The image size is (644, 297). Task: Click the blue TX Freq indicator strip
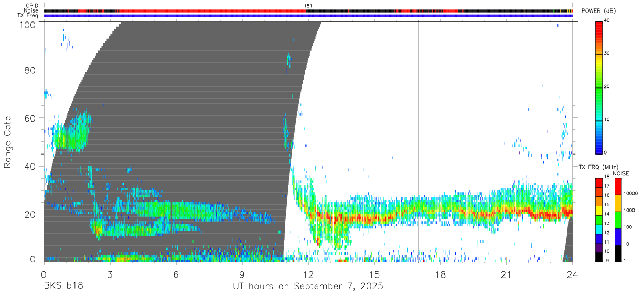(308, 16)
